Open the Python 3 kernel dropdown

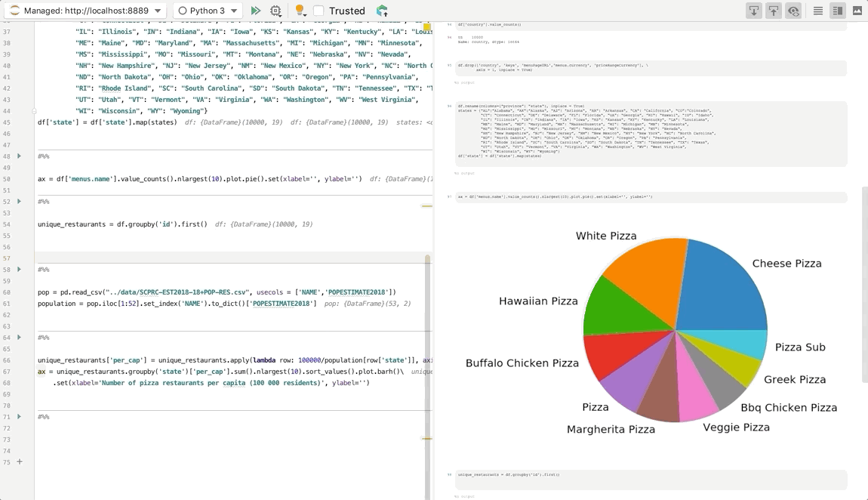[x=208, y=11]
